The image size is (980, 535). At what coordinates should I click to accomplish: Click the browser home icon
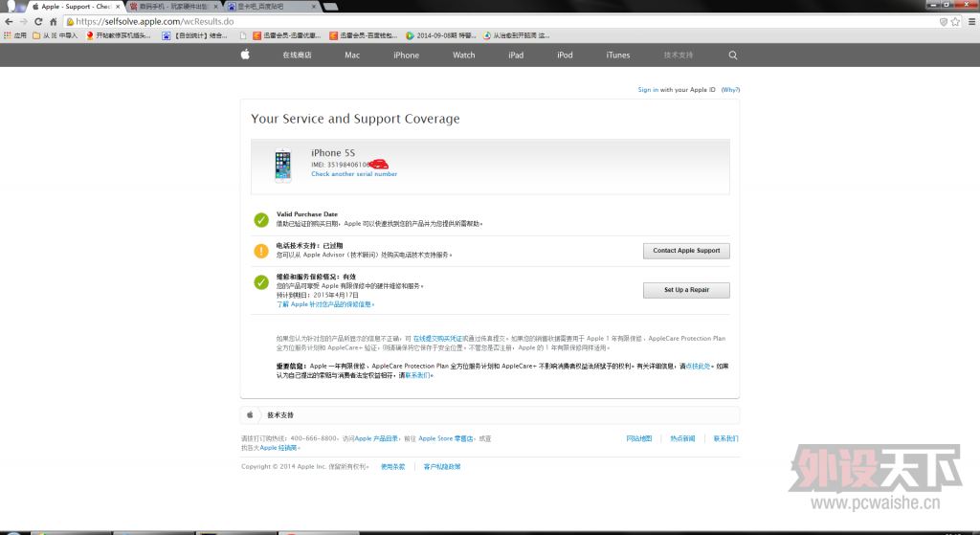[x=54, y=21]
